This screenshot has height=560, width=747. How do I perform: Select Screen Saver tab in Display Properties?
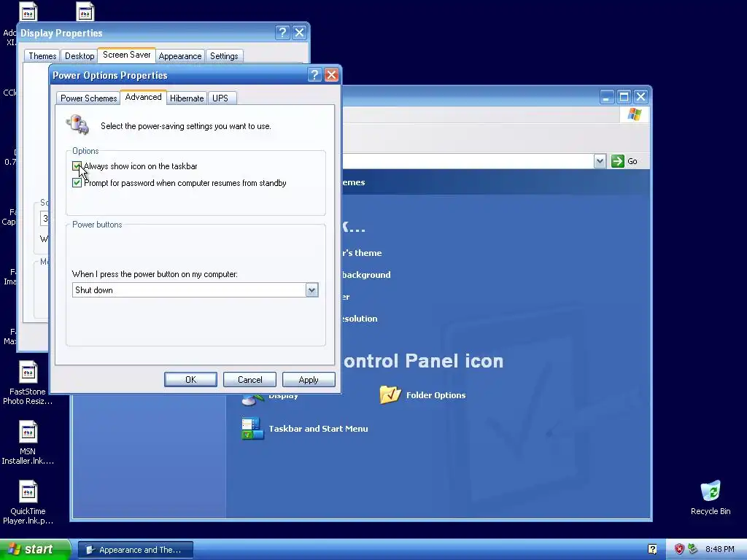[x=126, y=55]
